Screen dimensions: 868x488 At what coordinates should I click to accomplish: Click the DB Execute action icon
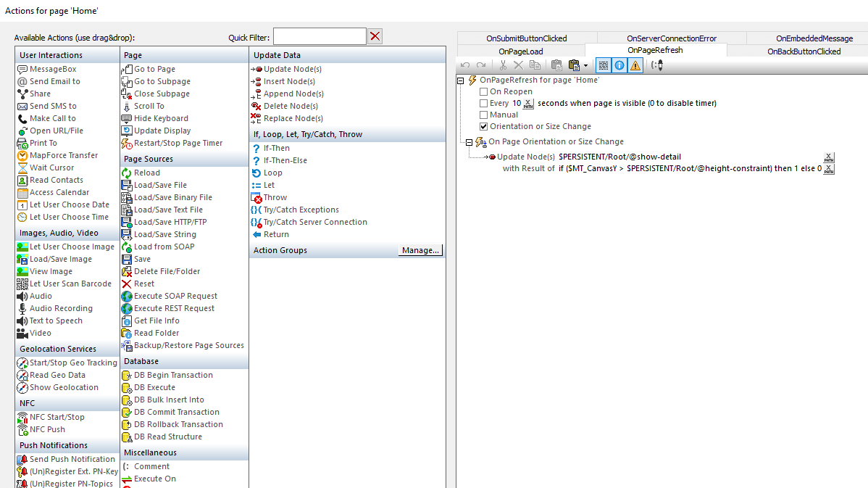127,387
